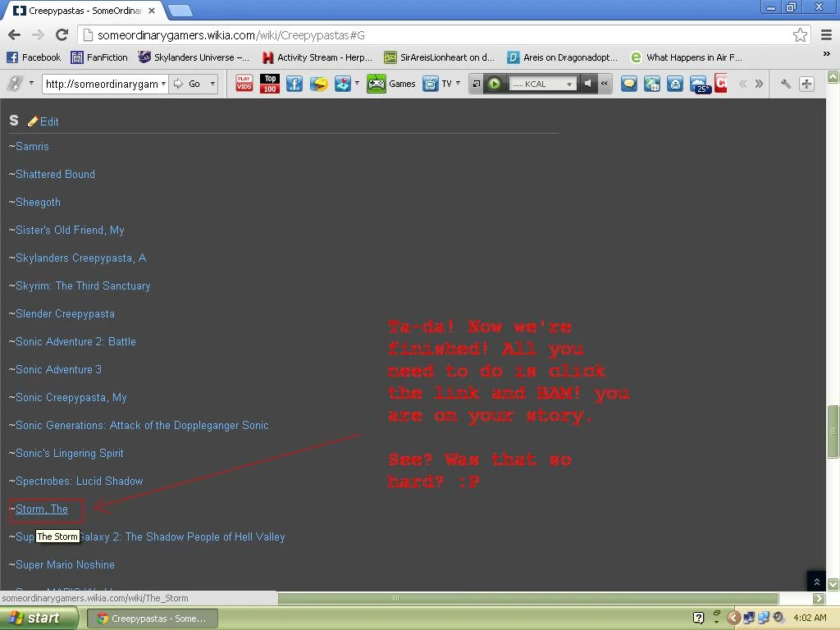Select the Creepypastas taskbar window button

(152, 619)
